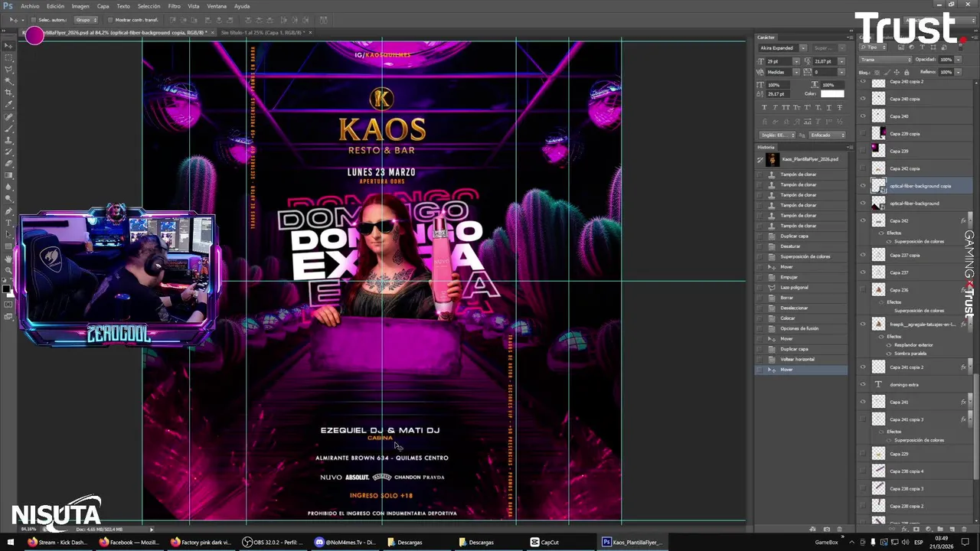The image size is (980, 551).
Task: Add layer style with fx icon
Action: coord(904,529)
